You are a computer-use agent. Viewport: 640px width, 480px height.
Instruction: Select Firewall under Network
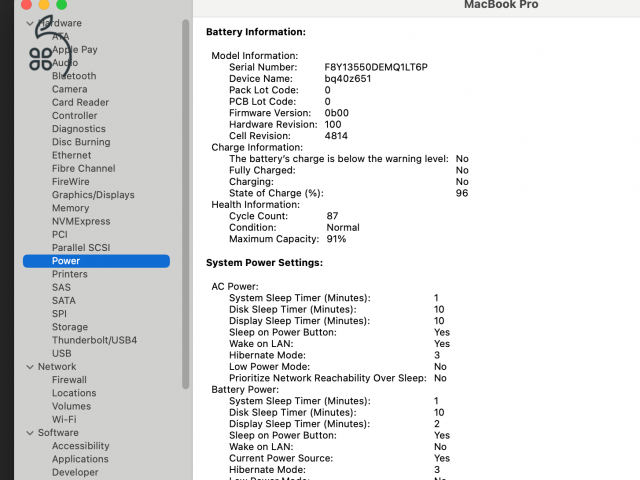69,380
